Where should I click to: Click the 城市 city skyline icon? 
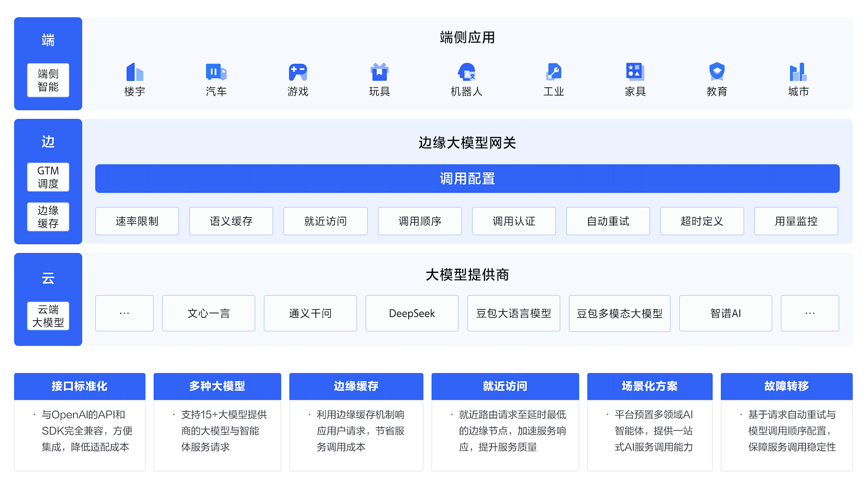(x=798, y=72)
